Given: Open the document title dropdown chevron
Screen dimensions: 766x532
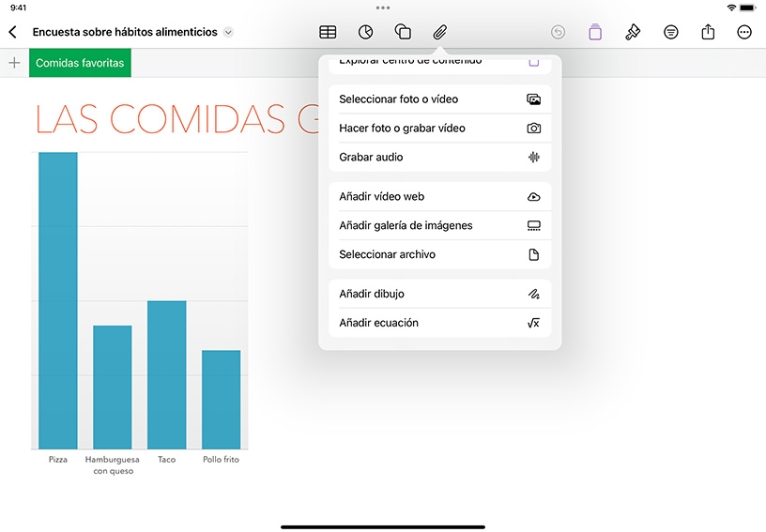Looking at the screenshot, I should [x=228, y=32].
